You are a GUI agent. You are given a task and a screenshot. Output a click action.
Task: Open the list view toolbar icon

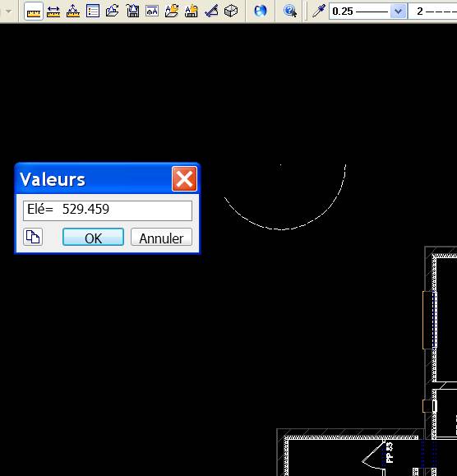click(x=93, y=12)
